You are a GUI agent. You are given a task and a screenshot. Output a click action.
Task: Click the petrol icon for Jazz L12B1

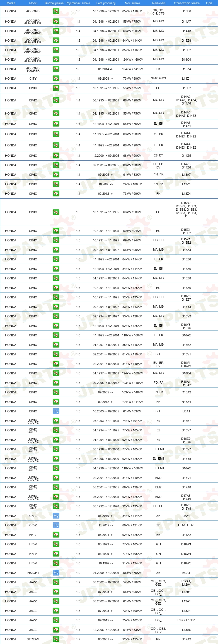click(56, 592)
